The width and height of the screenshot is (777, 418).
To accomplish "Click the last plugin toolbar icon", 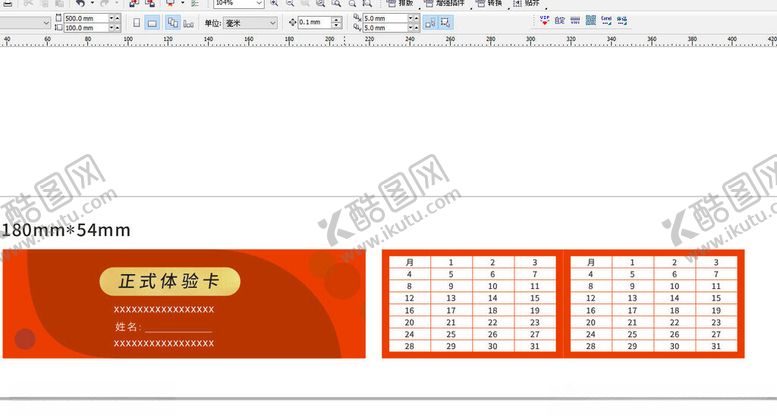I will 622,20.
